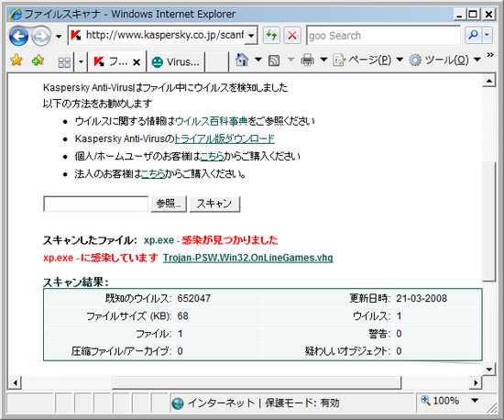Screen dimensions: 504x420
Task: Click the Internet Explorer title bar icon
Action: [16, 14]
